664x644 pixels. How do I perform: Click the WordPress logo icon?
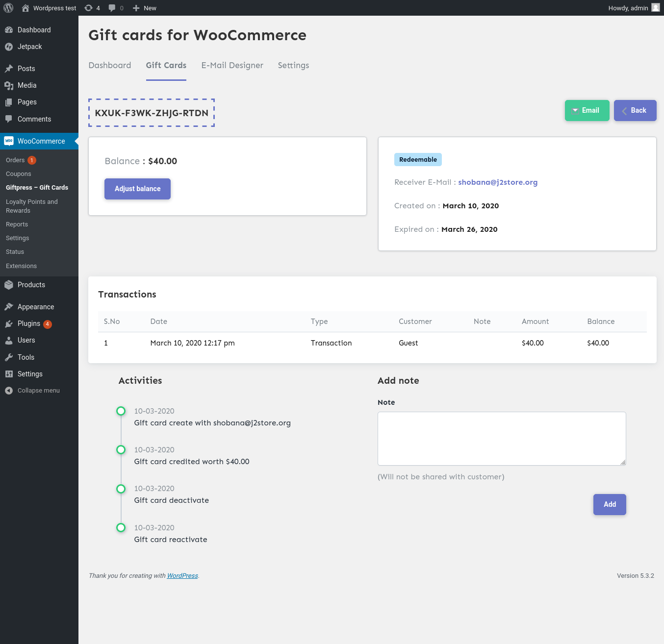[8, 8]
